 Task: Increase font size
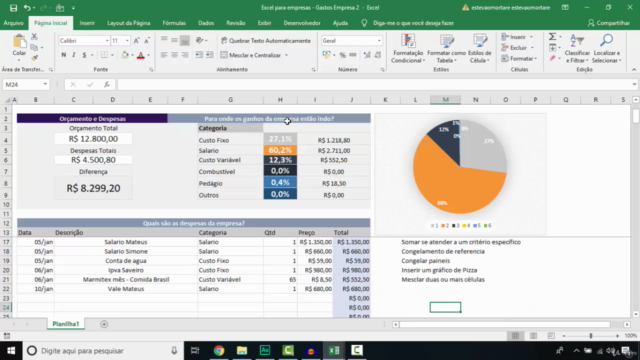tap(137, 41)
